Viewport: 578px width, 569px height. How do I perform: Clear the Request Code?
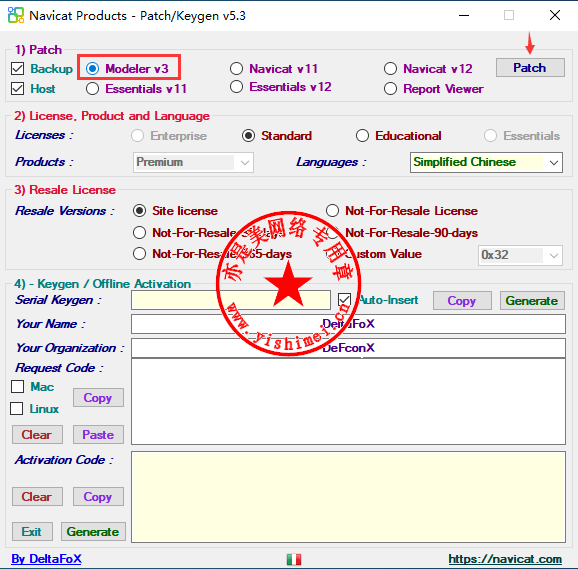click(x=37, y=434)
